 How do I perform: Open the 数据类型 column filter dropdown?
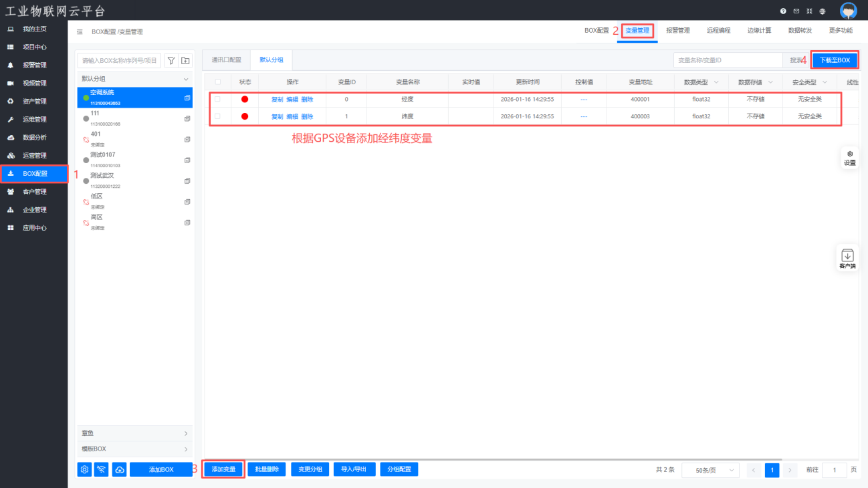[717, 82]
